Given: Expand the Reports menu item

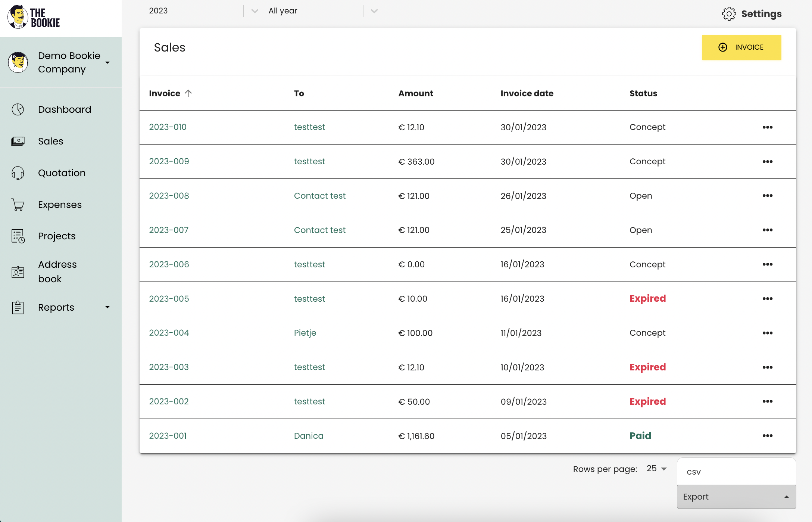Looking at the screenshot, I should click(107, 307).
